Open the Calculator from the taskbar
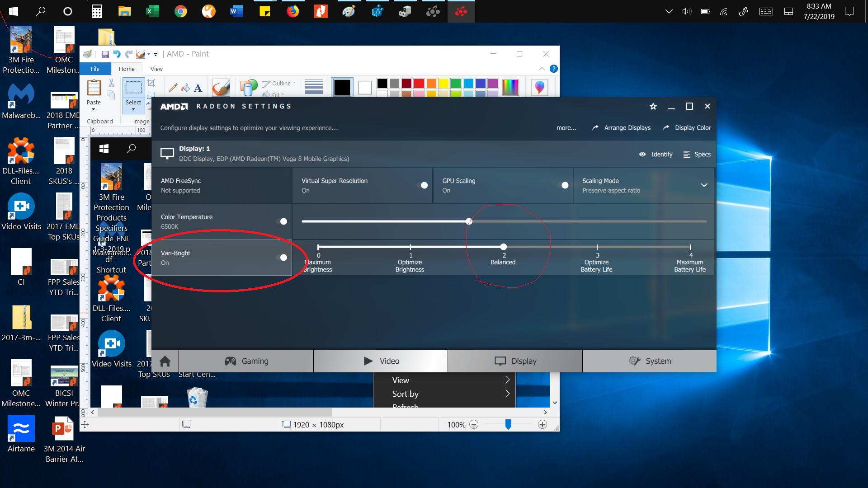 (96, 11)
